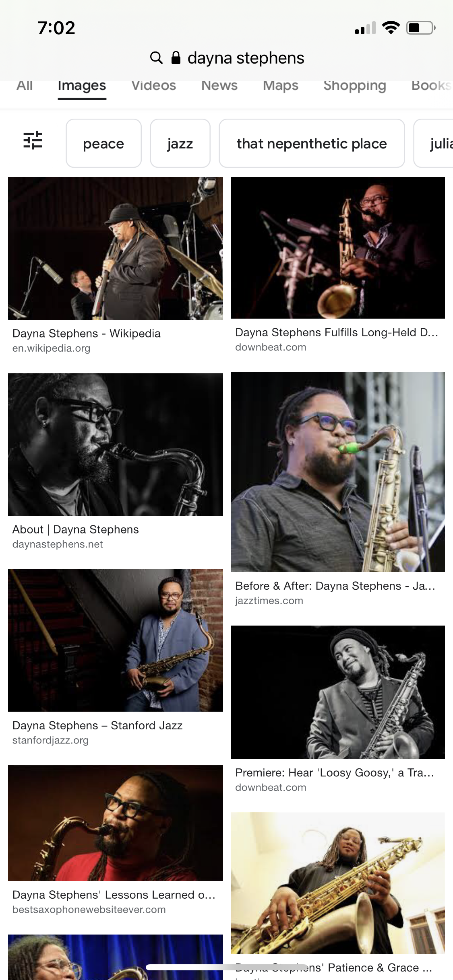Viewport: 453px width, 980px height.
Task: Open 'Before & After: Dayna Stephens' jazztimes link
Action: point(335,586)
